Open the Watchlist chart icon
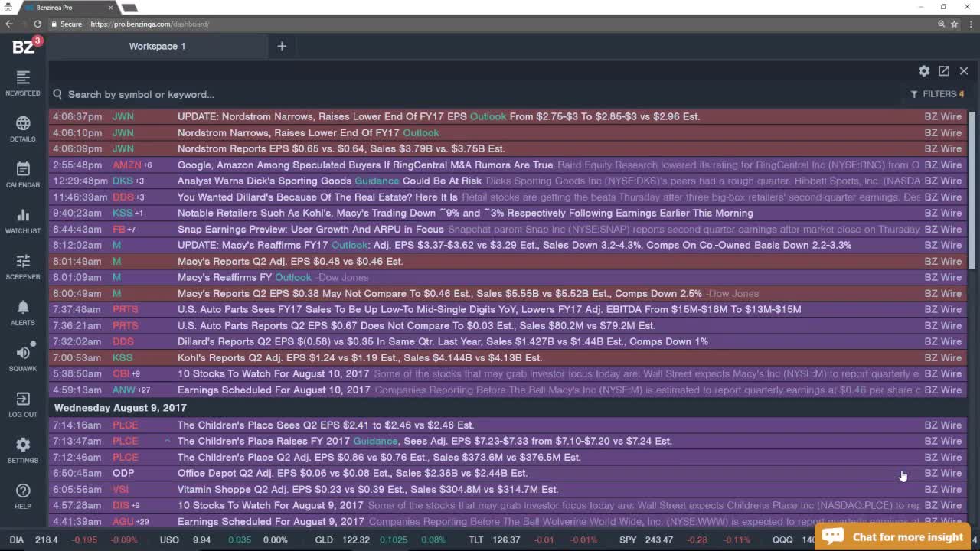Screen dimensions: 980x551 [x=23, y=220]
